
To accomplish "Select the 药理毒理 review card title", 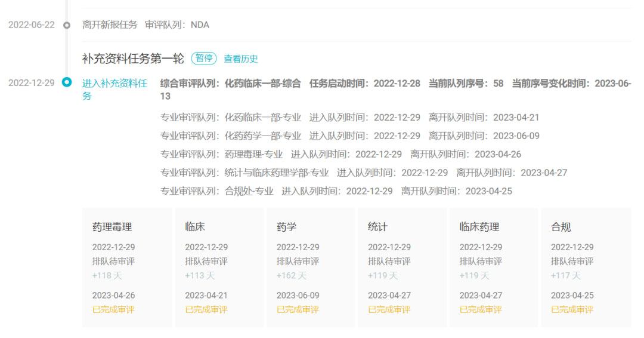I will (112, 227).
